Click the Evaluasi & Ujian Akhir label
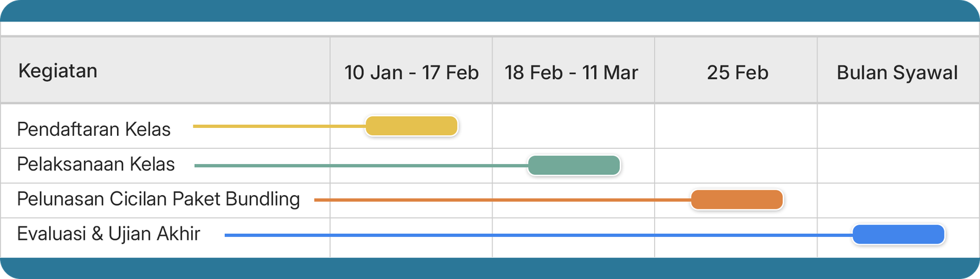This screenshot has width=980, height=279. pyautogui.click(x=108, y=234)
